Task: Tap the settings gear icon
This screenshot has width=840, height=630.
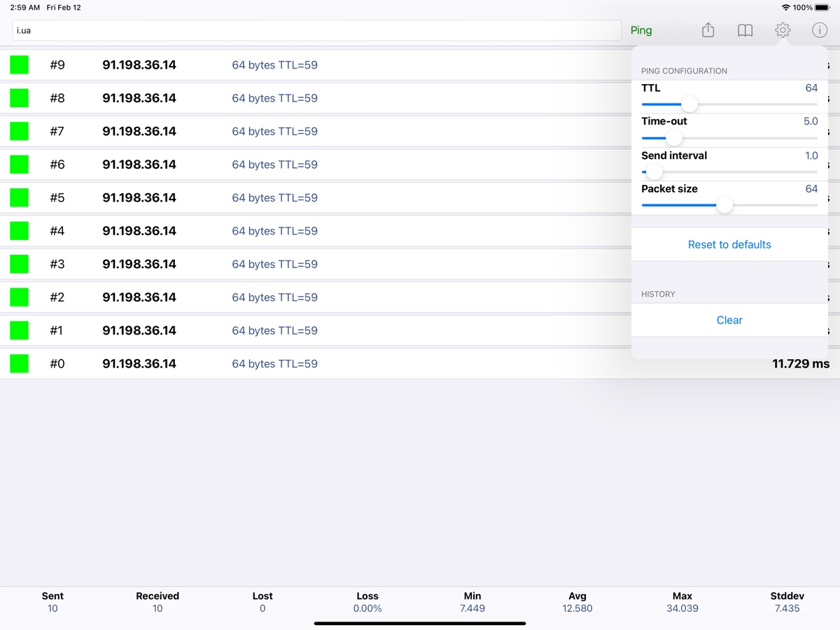Action: pos(783,30)
